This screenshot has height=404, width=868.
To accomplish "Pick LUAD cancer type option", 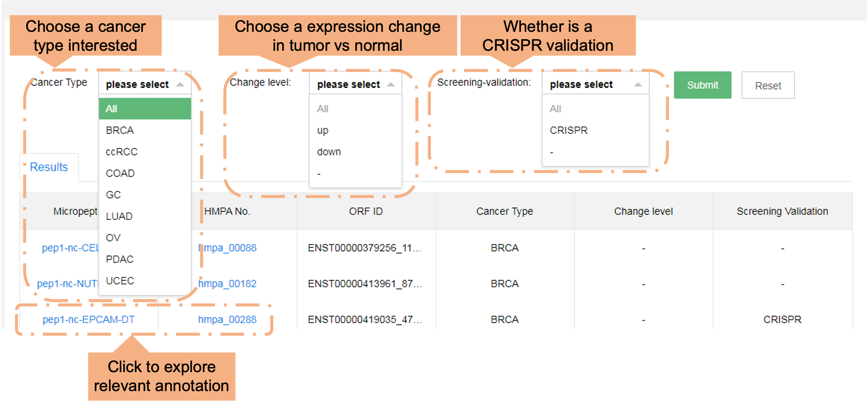I will 119,216.
